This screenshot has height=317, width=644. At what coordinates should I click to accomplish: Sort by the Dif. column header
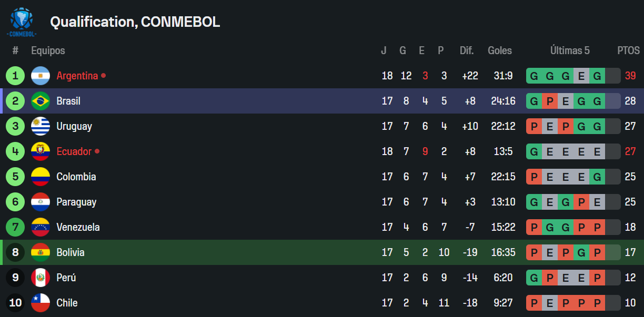(x=467, y=51)
